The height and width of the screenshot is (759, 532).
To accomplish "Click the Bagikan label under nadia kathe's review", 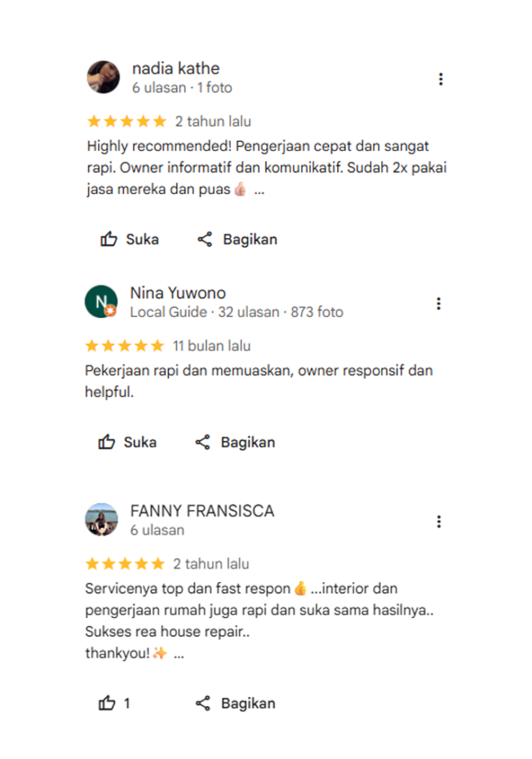I will [x=250, y=239].
